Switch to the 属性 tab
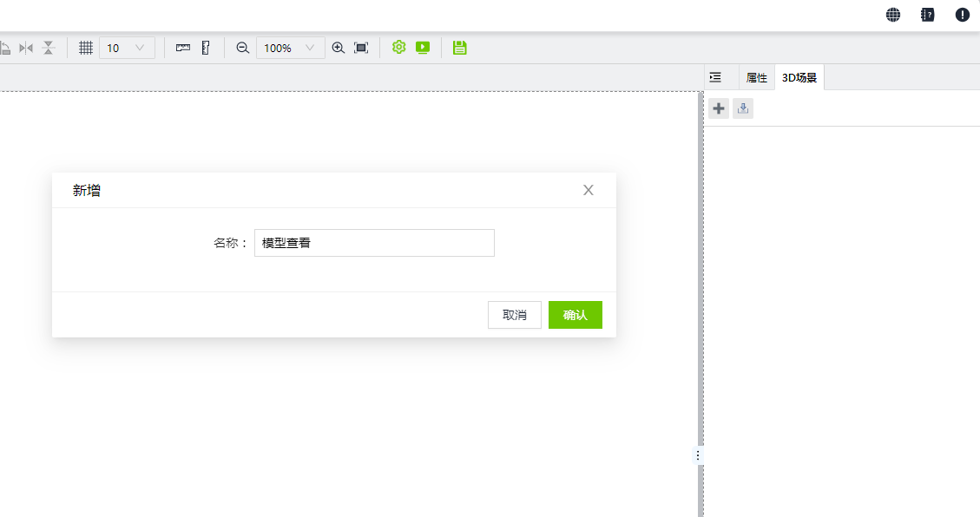 pyautogui.click(x=757, y=77)
